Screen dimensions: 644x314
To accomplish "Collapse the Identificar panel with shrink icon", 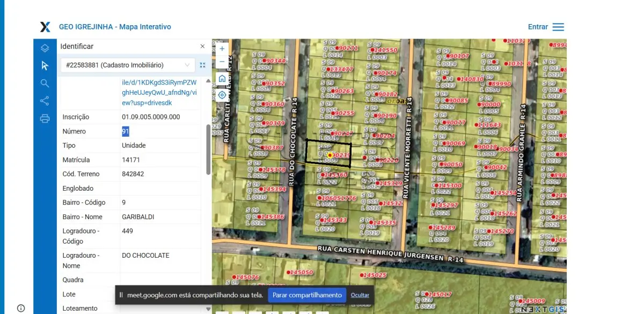I will (x=202, y=65).
